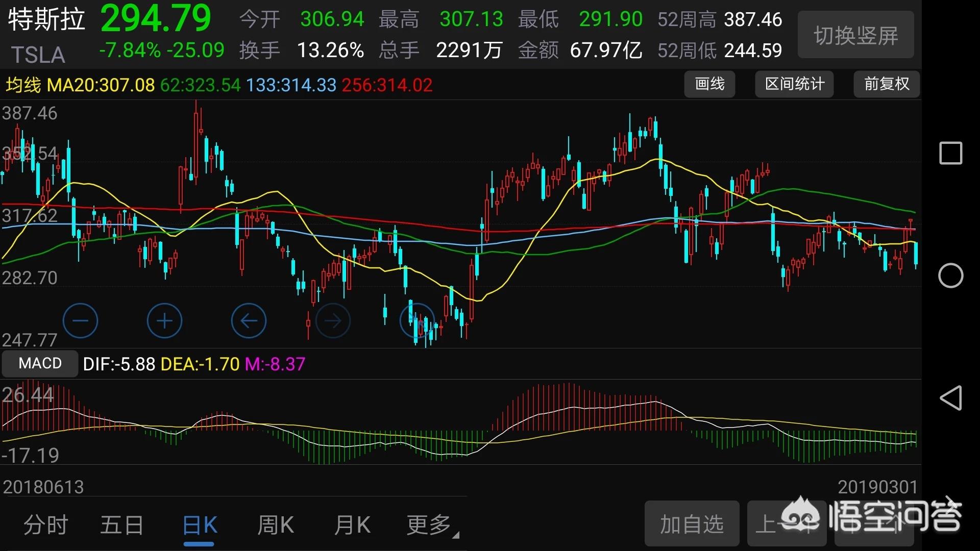Toggle the 前复权 price adjustment option
Image resolution: width=980 pixels, height=551 pixels.
887,84
